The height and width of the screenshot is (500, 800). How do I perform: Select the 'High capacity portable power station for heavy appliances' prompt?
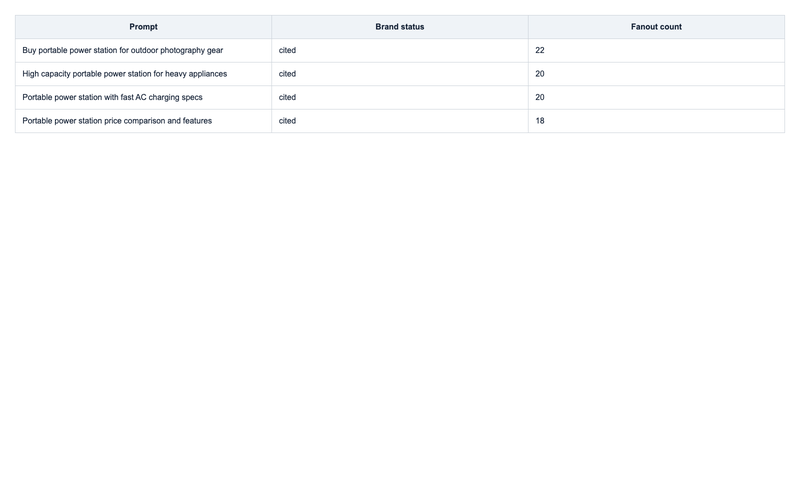click(x=124, y=73)
